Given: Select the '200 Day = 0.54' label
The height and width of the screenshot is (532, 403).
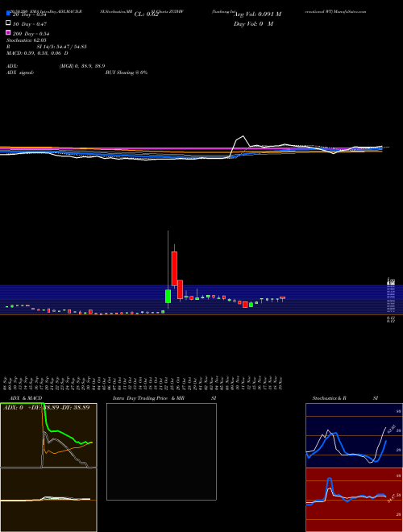Looking at the screenshot, I should point(31,34).
